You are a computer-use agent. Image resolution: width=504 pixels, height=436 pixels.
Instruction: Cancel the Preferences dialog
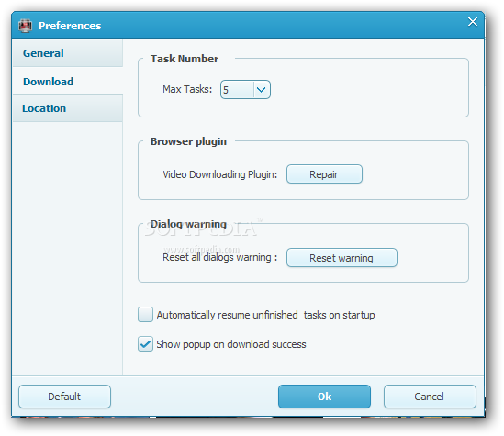pyautogui.click(x=430, y=397)
